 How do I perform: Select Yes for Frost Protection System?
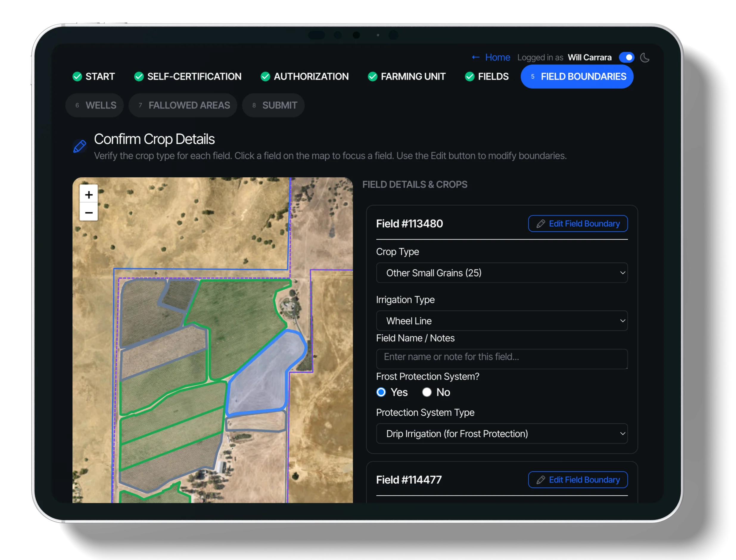pos(381,392)
